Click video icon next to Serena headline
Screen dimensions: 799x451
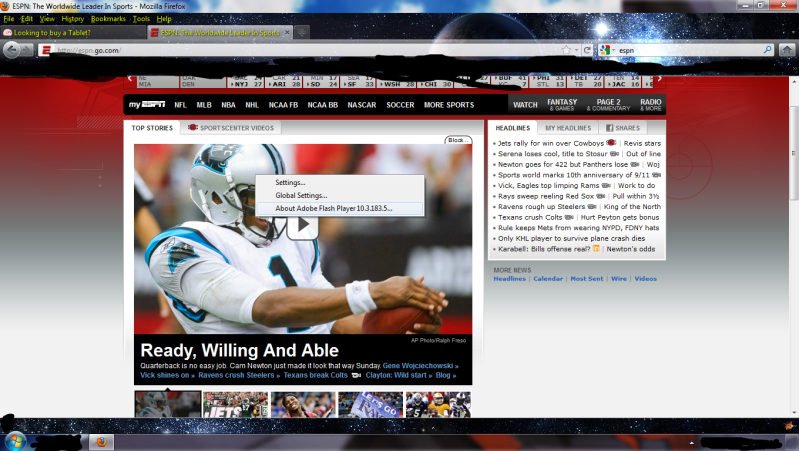pos(614,153)
